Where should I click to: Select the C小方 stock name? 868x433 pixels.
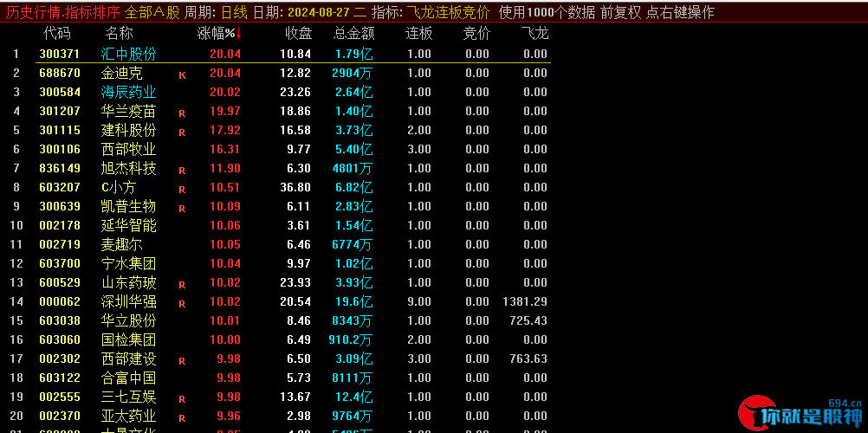pyautogui.click(x=119, y=188)
